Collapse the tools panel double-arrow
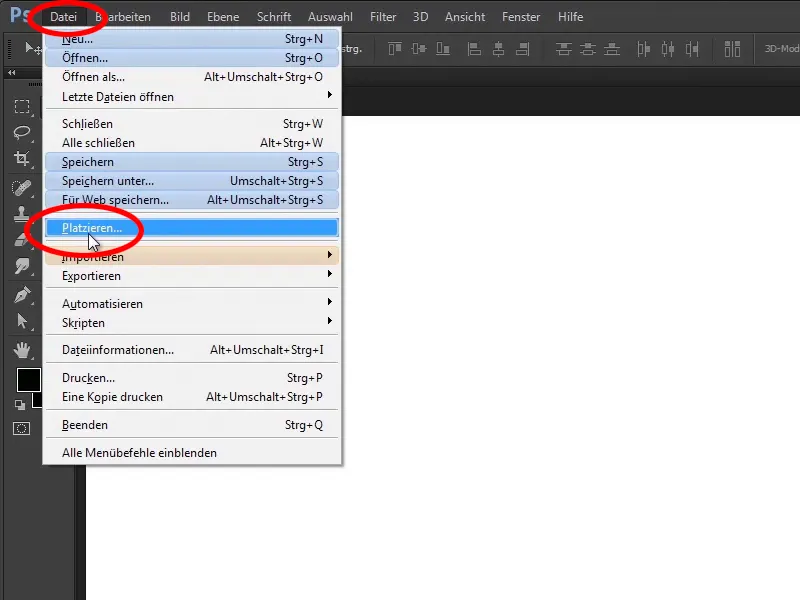The width and height of the screenshot is (800, 600). (x=11, y=72)
